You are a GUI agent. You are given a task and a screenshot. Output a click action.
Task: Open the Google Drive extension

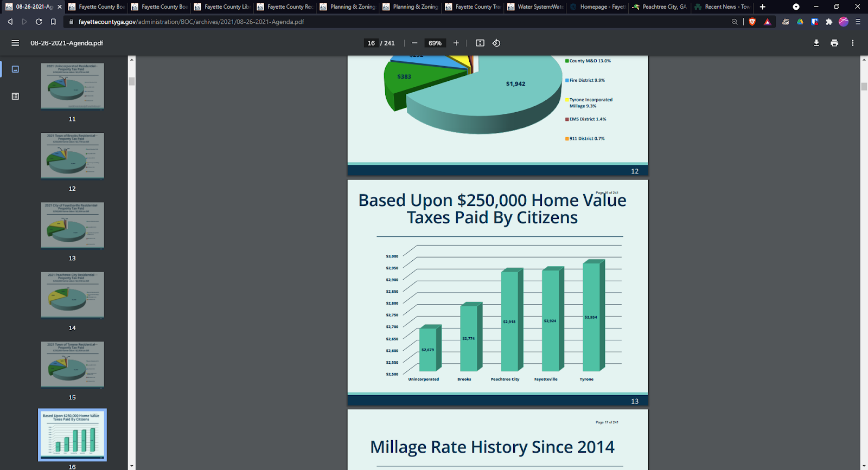[x=800, y=22]
